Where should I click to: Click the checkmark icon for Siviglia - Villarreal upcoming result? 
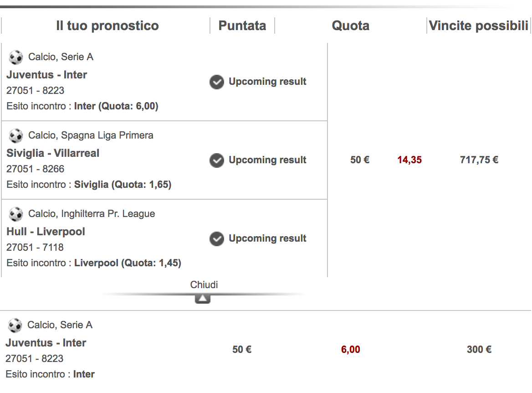pyautogui.click(x=217, y=160)
